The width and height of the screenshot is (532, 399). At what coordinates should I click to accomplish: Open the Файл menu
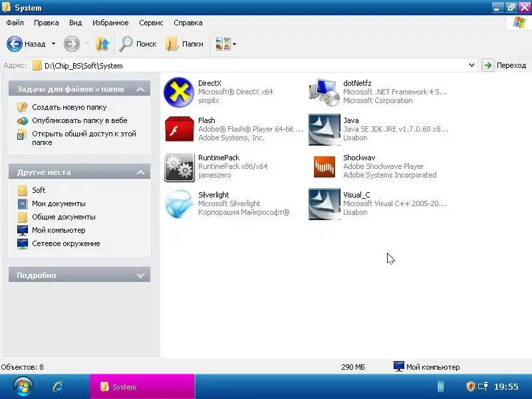(x=15, y=23)
